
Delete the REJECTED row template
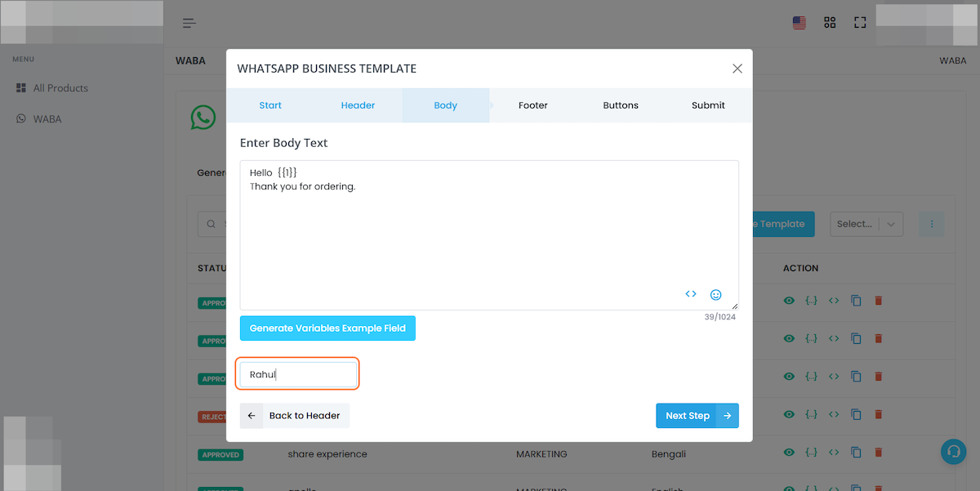(879, 414)
